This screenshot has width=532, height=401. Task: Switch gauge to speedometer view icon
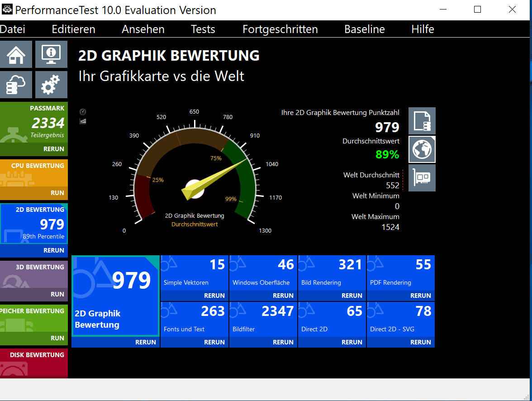point(83,112)
